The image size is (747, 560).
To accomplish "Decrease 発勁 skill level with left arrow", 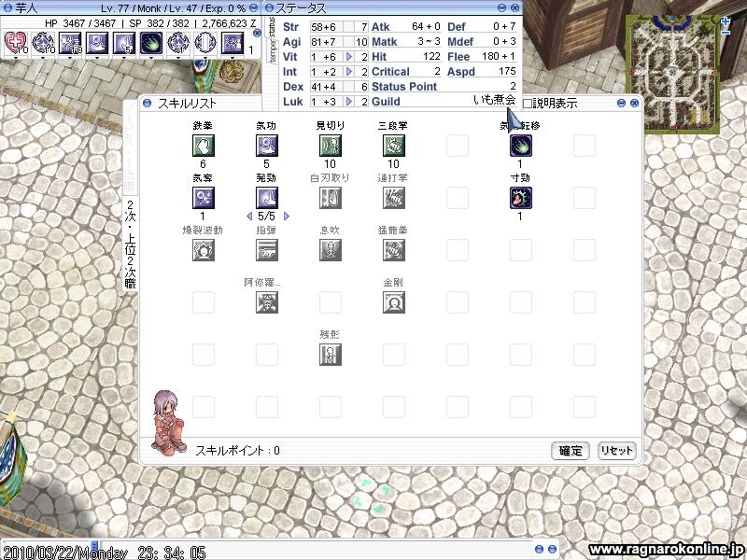I will point(249,217).
